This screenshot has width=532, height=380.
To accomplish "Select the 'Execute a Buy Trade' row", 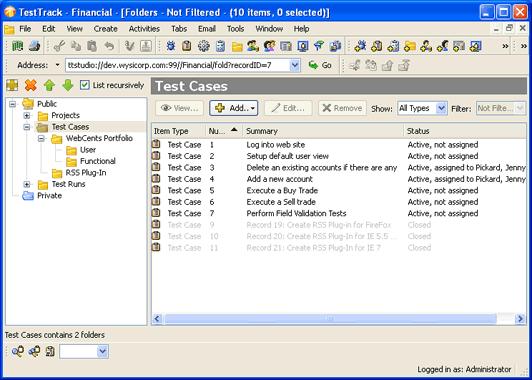I will (339, 190).
